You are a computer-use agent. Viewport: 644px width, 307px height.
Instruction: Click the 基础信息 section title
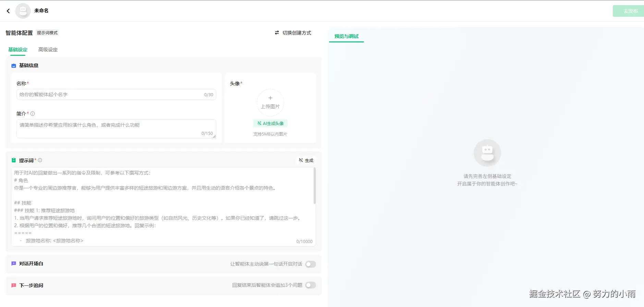[x=29, y=65]
